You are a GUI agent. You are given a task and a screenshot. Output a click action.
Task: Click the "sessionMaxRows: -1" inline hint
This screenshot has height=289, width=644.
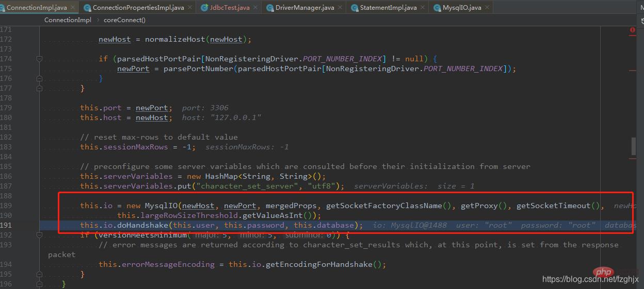[x=247, y=147]
